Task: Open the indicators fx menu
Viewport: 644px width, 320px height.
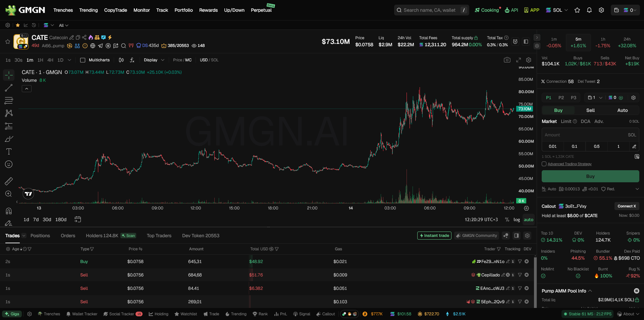Action: 132,60
